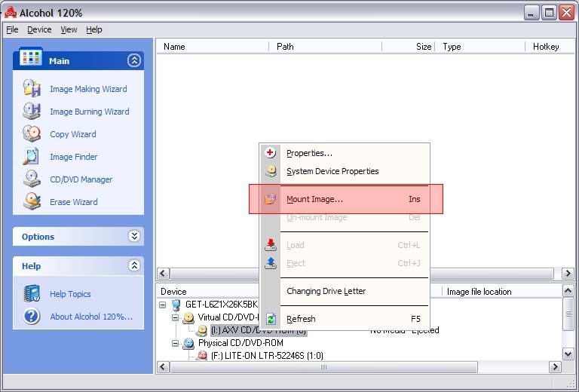
Task: Click the Load red arrow icon
Action: (x=271, y=245)
